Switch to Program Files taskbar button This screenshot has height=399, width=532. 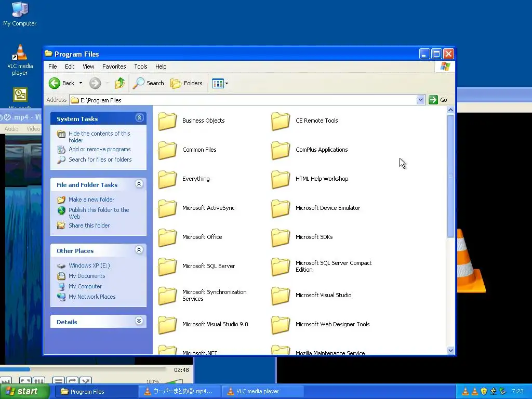(x=96, y=392)
